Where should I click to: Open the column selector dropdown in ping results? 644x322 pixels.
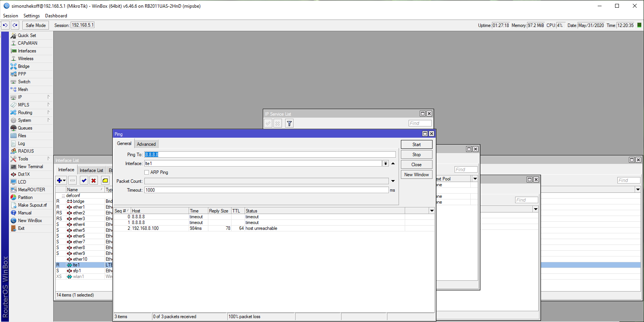[x=432, y=211]
